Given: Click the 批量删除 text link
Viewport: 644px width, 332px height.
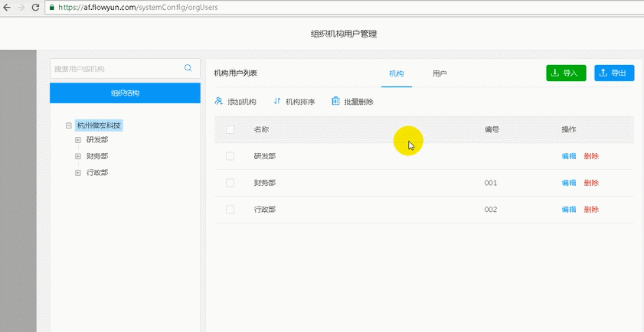Looking at the screenshot, I should click(x=358, y=102).
